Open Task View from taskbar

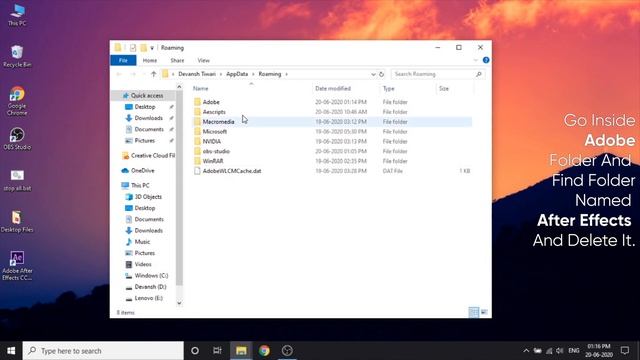coord(217,351)
